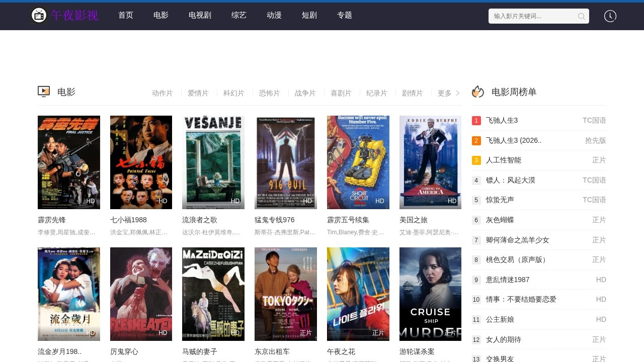Filter movies by 恐怖片 genre

click(269, 93)
